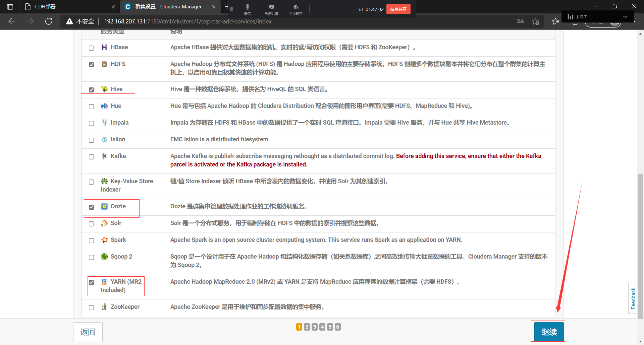Viewport: 644px width, 345px height.
Task: Expand the 上课中 status dropdown
Action: 625,16
